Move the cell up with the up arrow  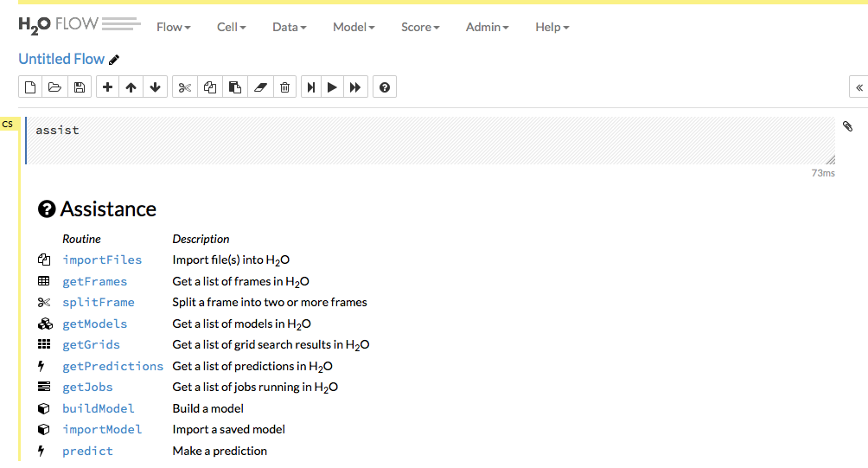(131, 87)
